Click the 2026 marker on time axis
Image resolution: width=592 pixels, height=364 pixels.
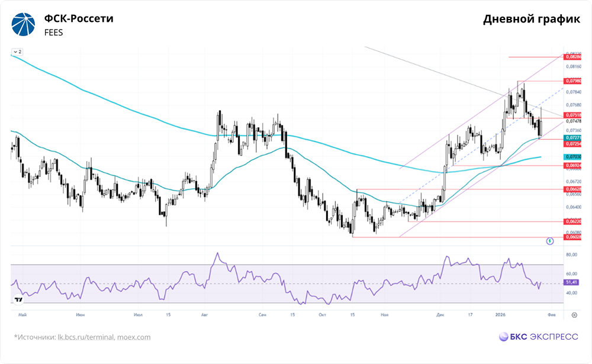coord(500,314)
